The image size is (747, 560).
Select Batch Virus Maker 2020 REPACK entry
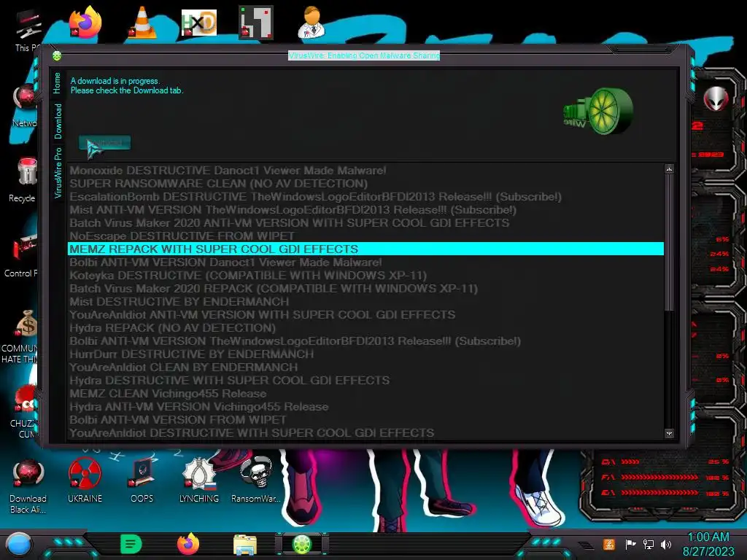click(366, 289)
